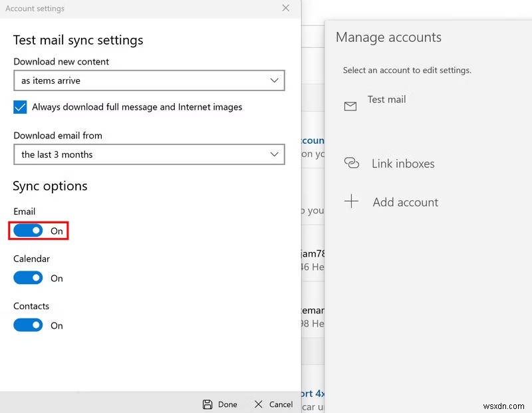Click the envelope icon beside Test mail
Viewport: 532px width, 413px height.
tap(352, 106)
